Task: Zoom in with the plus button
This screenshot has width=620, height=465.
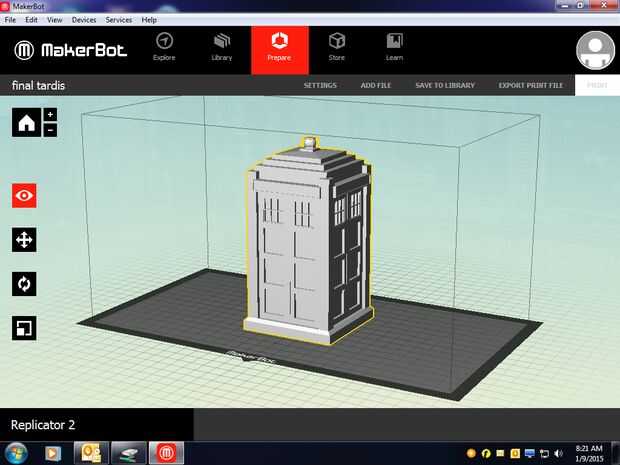Action: (x=50, y=114)
